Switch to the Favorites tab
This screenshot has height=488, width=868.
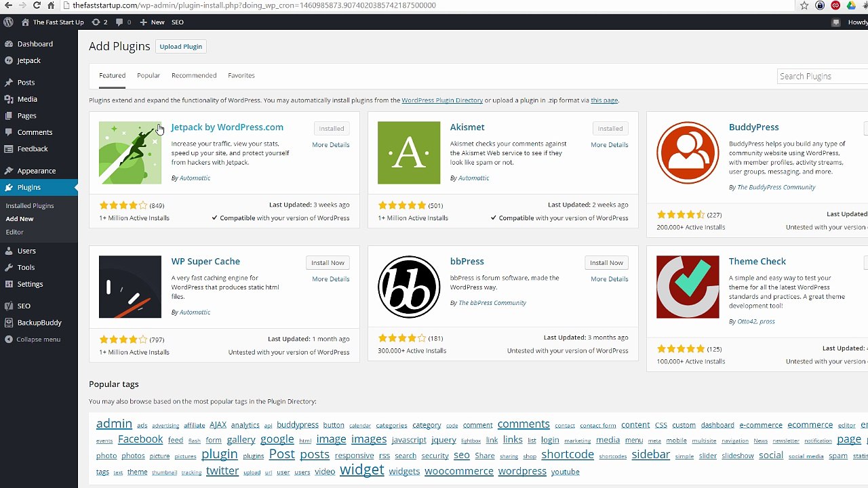(241, 75)
